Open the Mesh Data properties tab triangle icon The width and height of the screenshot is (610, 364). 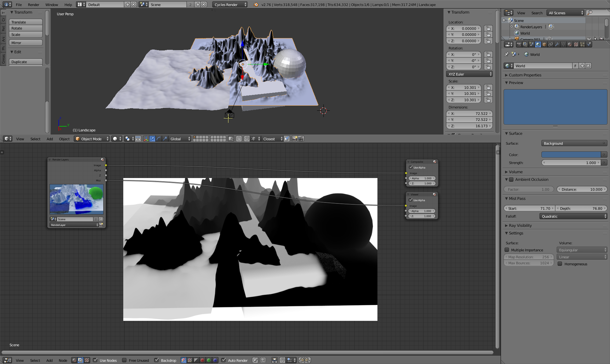pyautogui.click(x=563, y=44)
